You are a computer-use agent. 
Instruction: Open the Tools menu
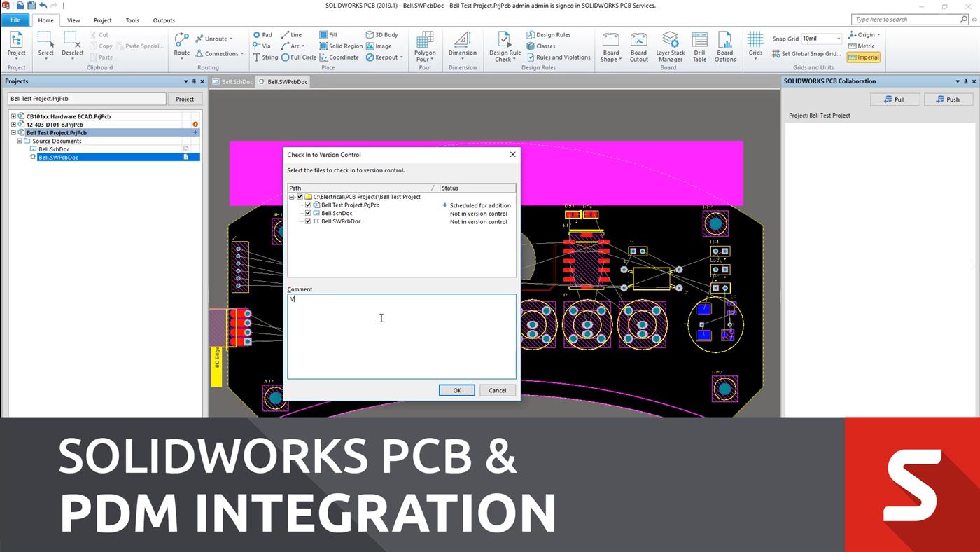[132, 20]
